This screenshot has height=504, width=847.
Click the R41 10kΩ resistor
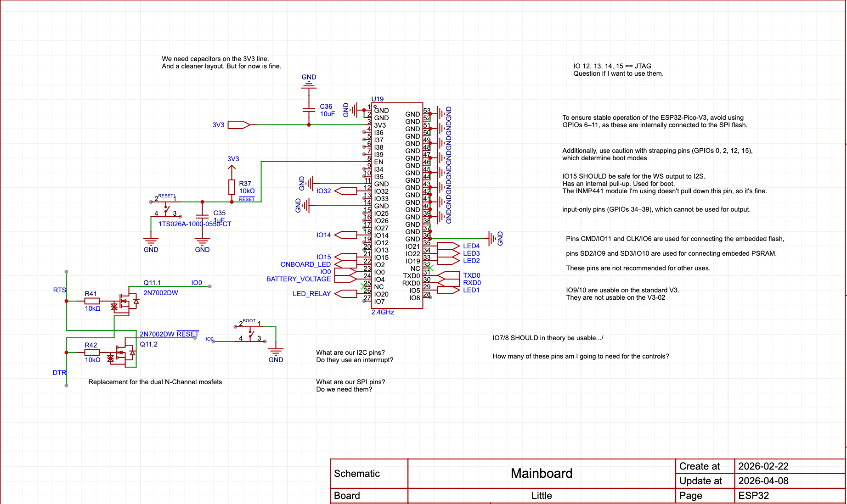tap(92, 301)
